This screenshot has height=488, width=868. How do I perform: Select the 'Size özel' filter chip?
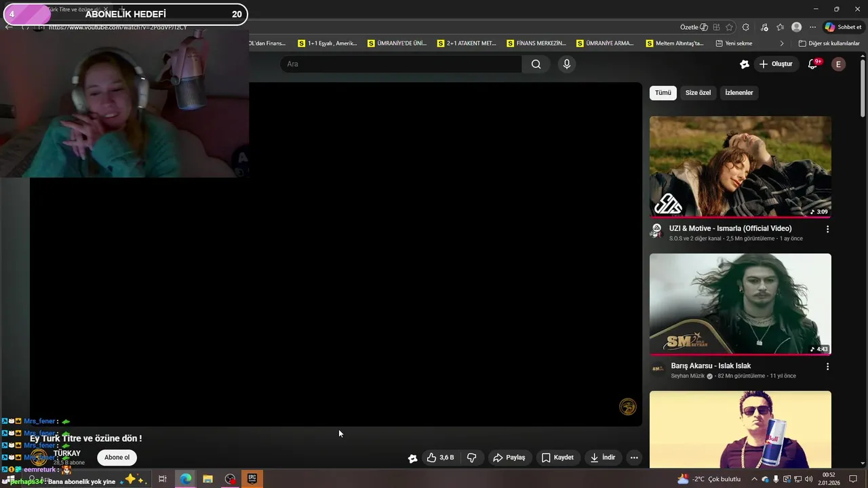[698, 93]
